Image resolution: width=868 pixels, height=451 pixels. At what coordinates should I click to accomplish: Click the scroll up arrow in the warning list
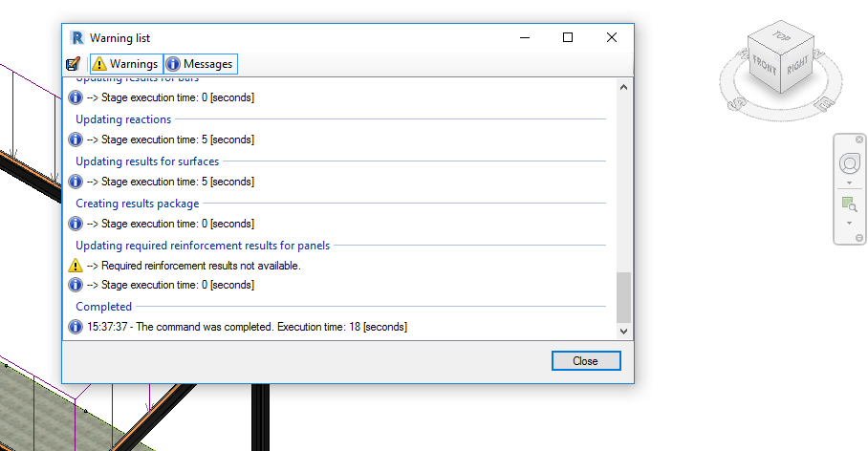tap(623, 87)
